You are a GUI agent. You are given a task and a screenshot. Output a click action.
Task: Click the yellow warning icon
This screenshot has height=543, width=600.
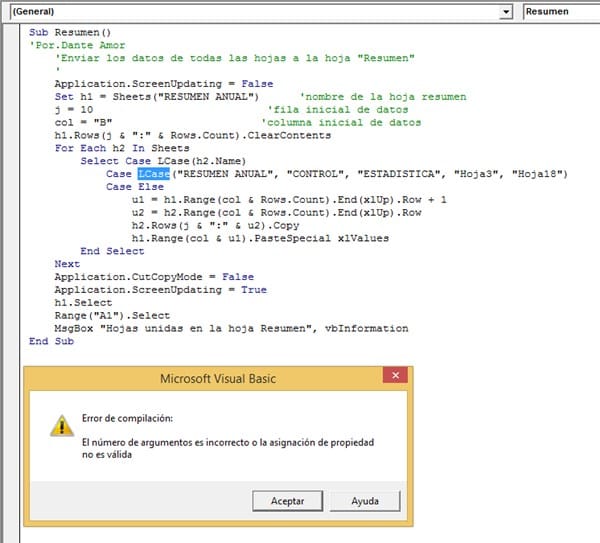pos(62,426)
